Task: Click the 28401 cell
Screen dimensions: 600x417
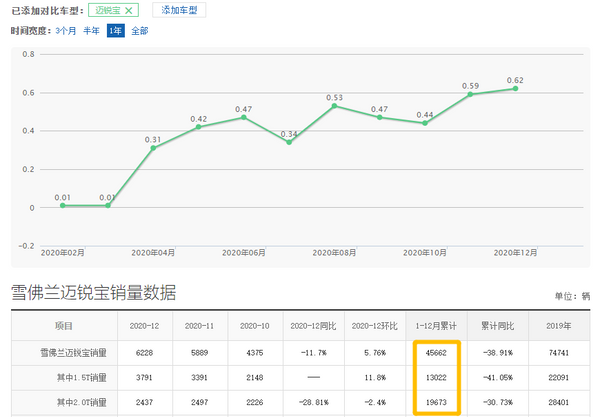Action: point(559,402)
